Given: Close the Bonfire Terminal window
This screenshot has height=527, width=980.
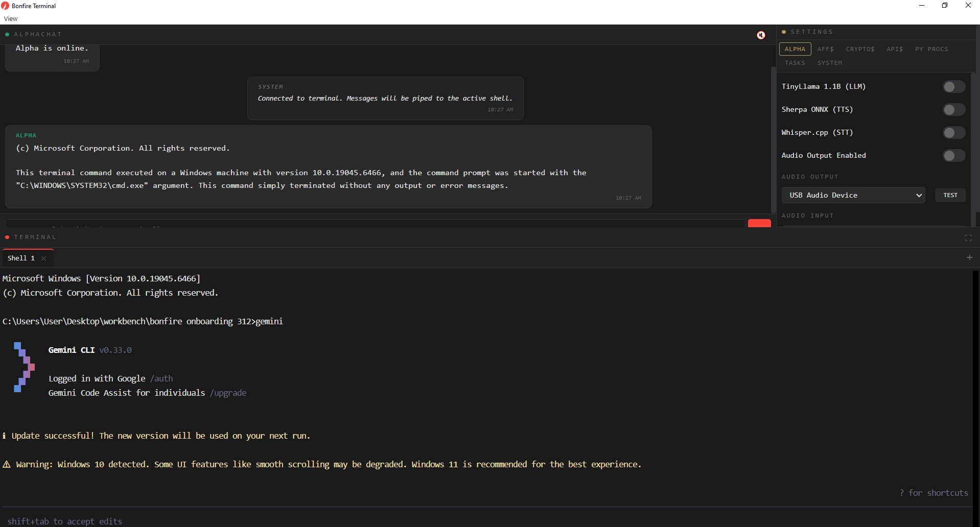Looking at the screenshot, I should click(x=968, y=6).
